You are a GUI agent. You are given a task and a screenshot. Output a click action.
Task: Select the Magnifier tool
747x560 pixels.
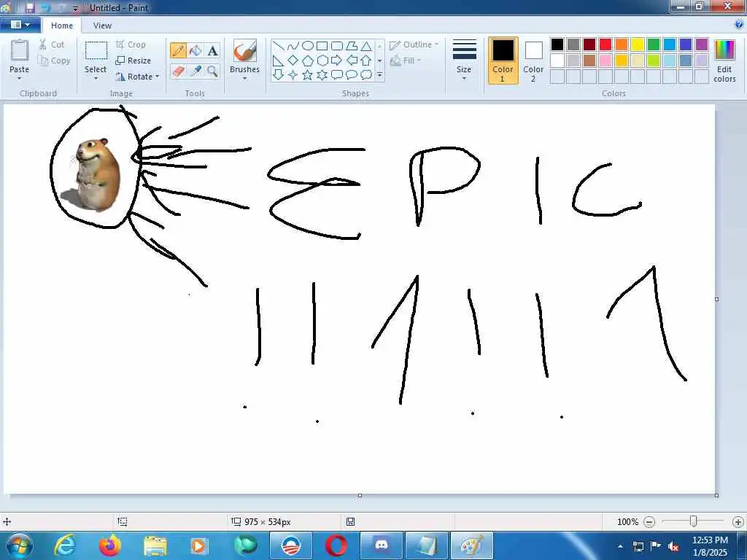coord(212,71)
